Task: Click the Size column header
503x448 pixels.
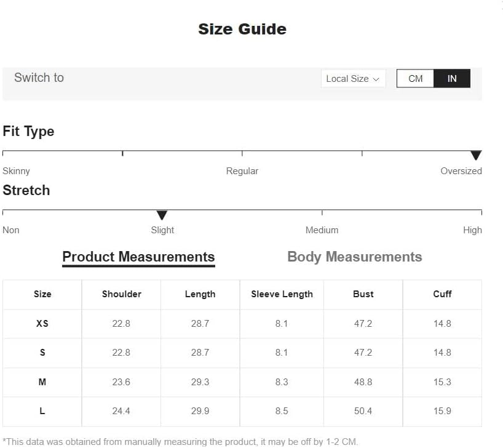Action: click(x=42, y=294)
